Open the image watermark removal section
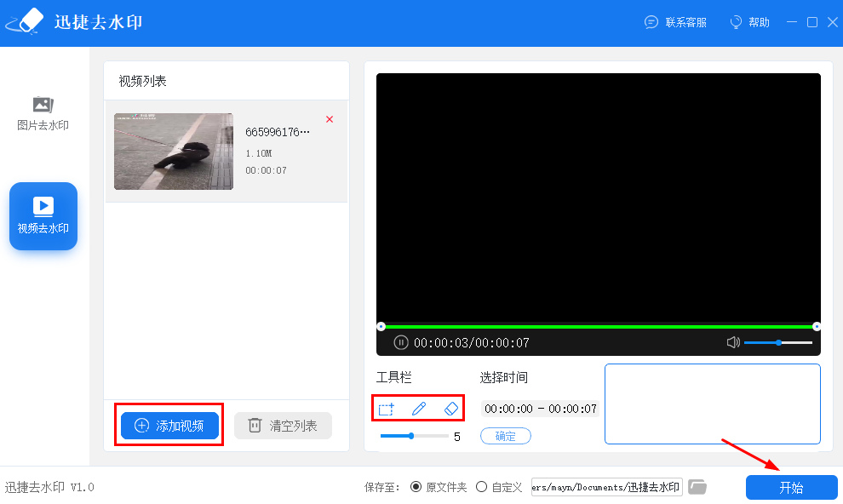Image resolution: width=843 pixels, height=504 pixels. (43, 113)
